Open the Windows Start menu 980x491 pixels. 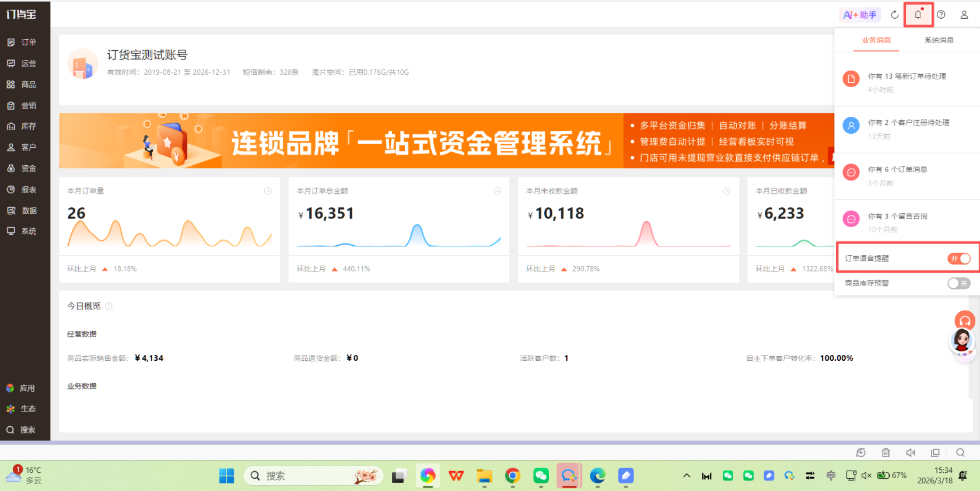click(x=226, y=476)
